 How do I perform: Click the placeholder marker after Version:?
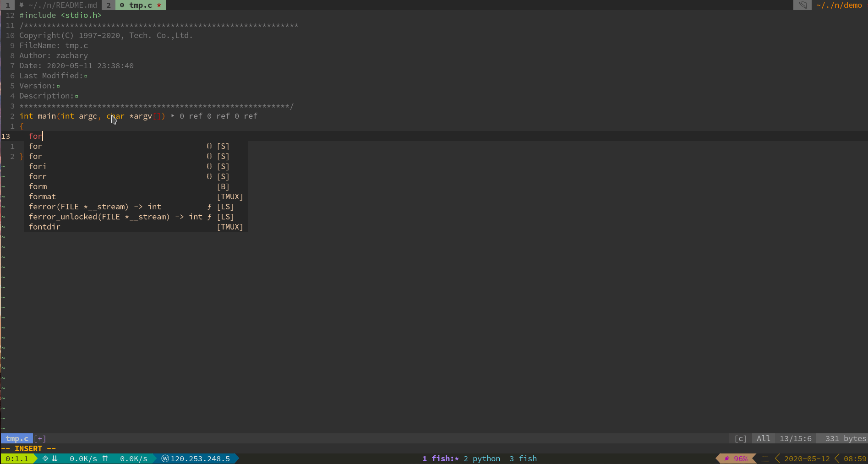(x=58, y=86)
